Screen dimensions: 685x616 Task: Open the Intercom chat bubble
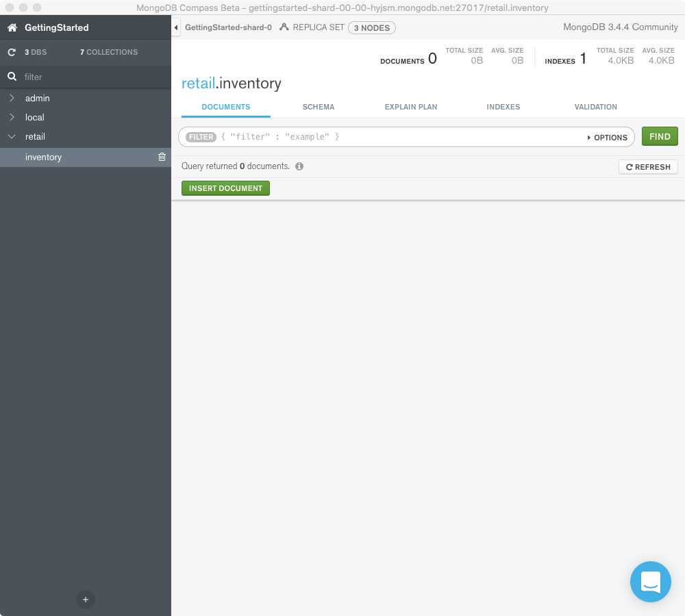[650, 581]
